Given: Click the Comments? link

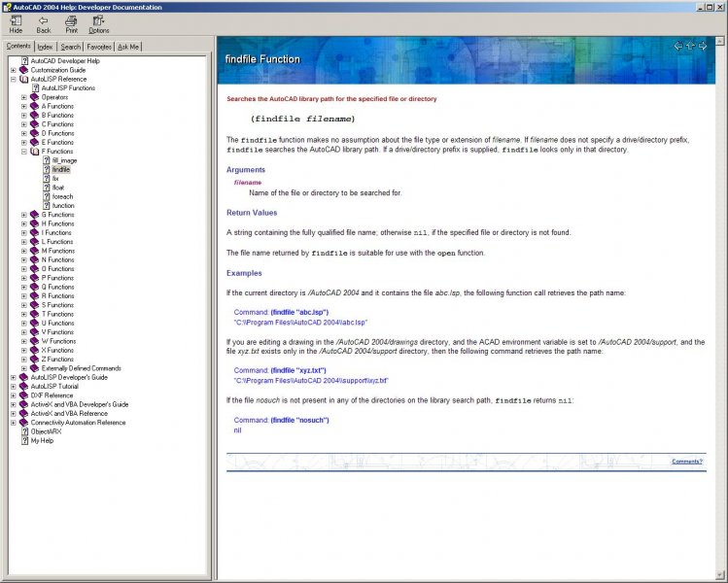Looking at the screenshot, I should coord(687,462).
